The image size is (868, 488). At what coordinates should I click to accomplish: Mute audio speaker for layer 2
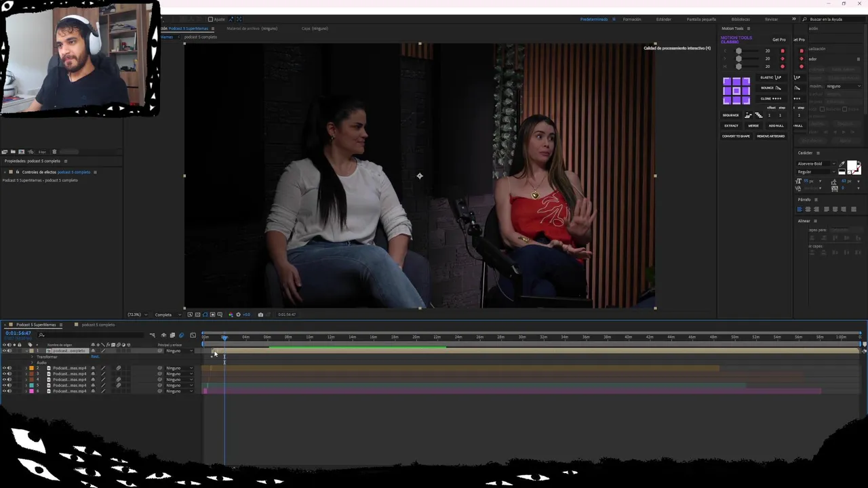point(9,368)
